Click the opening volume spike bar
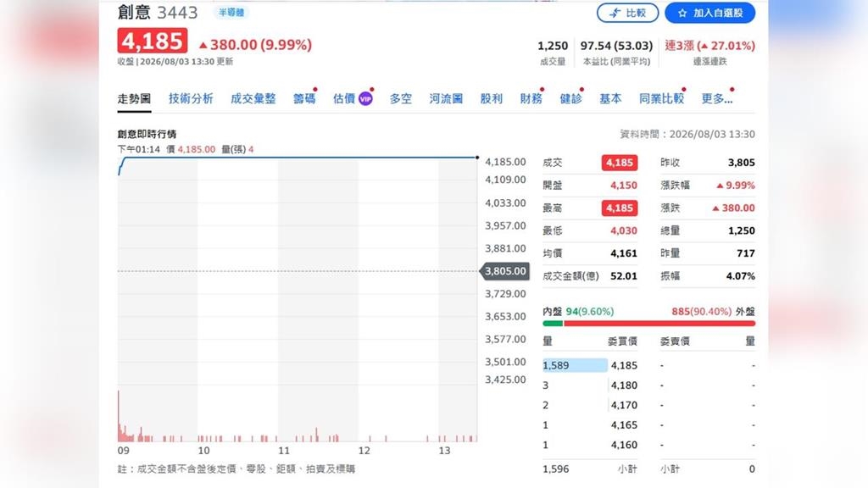The image size is (868, 488). pos(119,416)
